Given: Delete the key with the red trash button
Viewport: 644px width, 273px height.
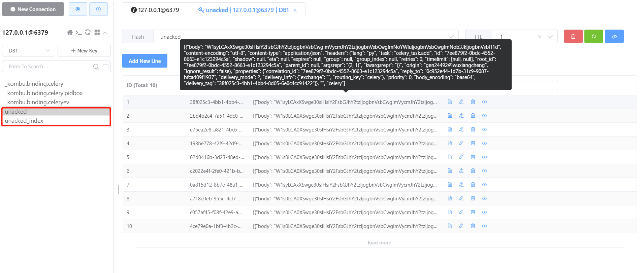Looking at the screenshot, I should tap(573, 36).
